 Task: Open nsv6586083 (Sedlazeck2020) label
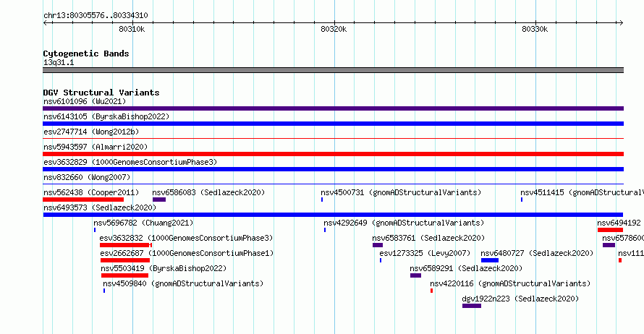[x=208, y=192]
